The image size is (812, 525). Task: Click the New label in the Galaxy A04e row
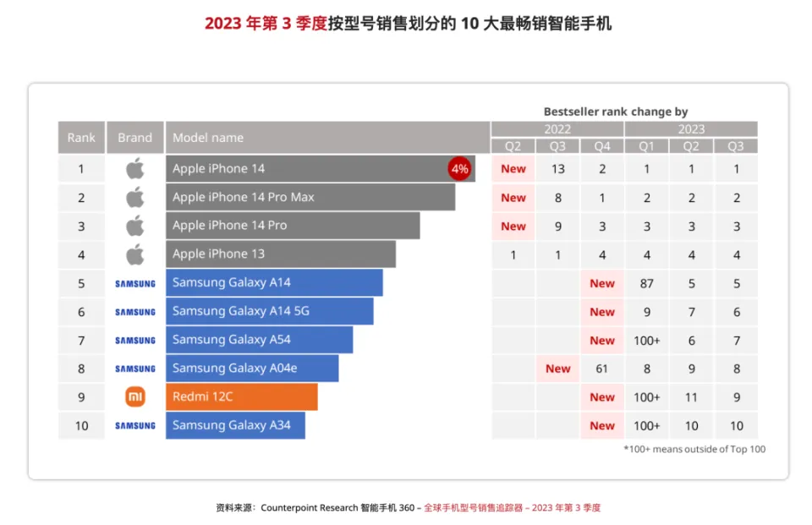tap(557, 369)
